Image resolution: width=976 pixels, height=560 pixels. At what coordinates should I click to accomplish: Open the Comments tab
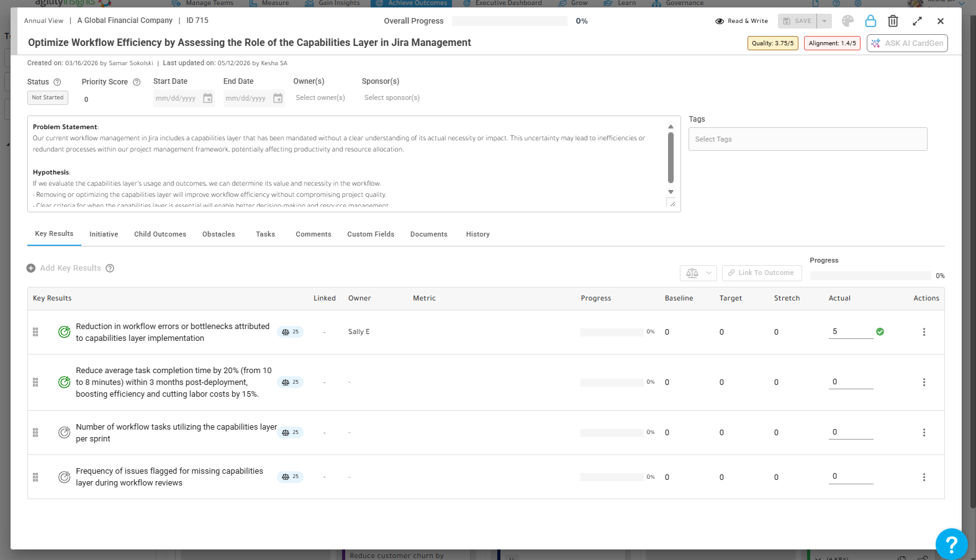click(314, 235)
